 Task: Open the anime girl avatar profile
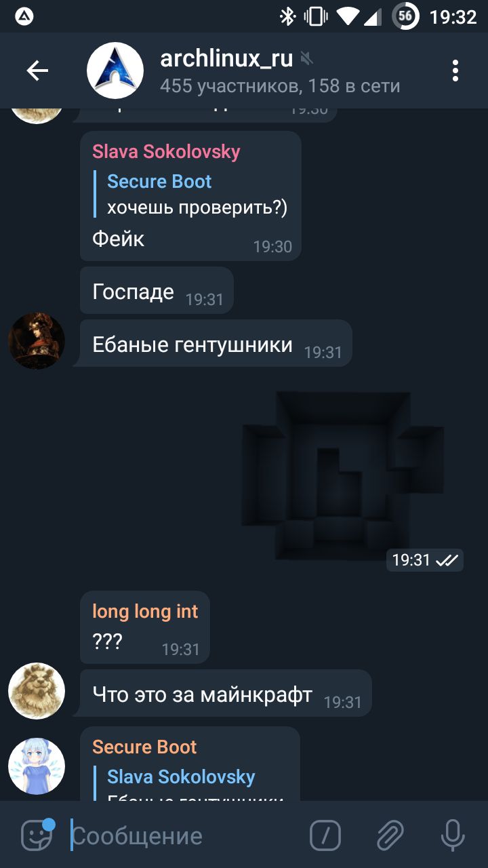pos(37,766)
